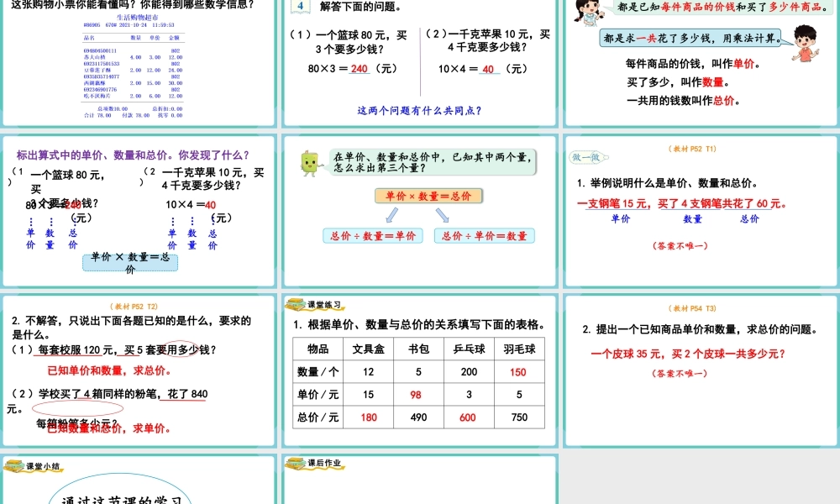Click the corn cartoon character mascot
Screen dimensions: 840x504
tap(309, 161)
